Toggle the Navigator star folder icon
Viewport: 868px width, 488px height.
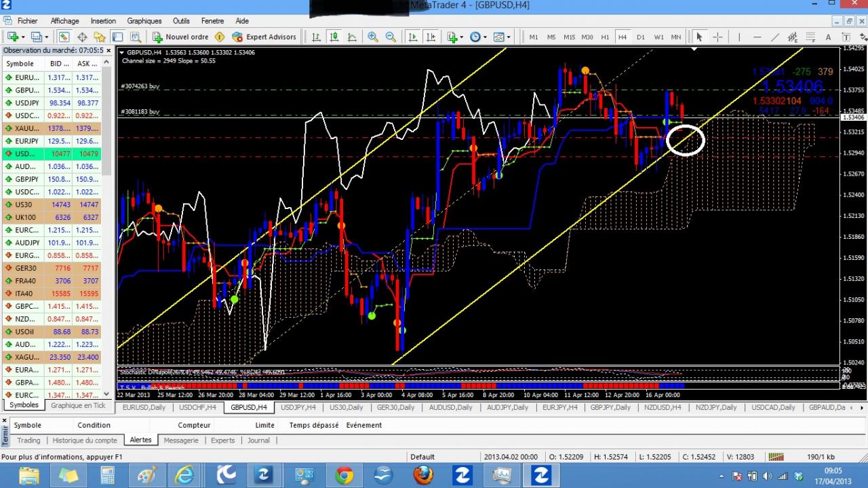pyautogui.click(x=100, y=37)
